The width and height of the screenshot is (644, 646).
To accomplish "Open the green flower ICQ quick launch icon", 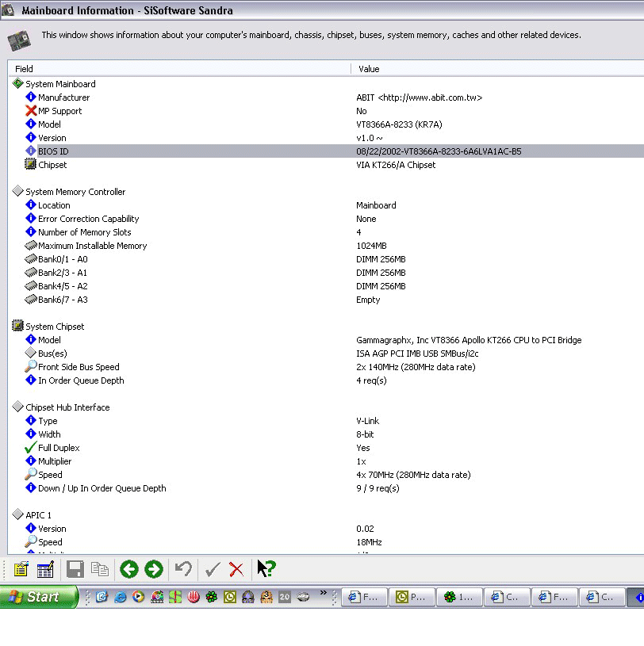I will point(212,597).
